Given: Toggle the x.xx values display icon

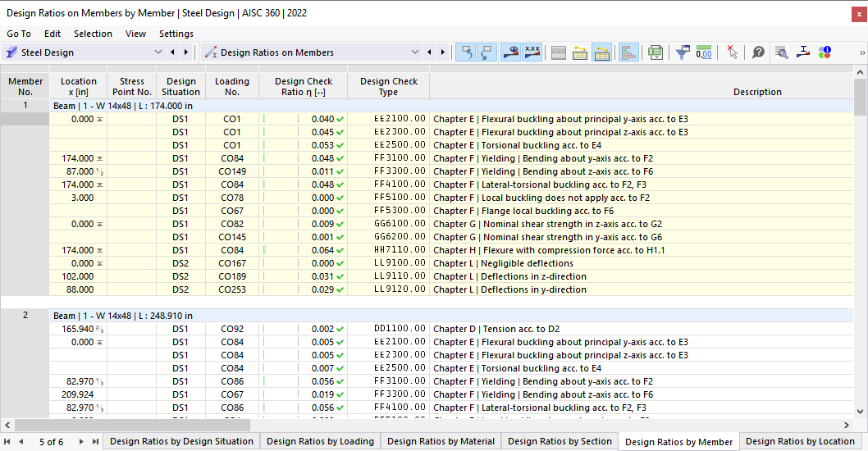Looking at the screenshot, I should (532, 52).
